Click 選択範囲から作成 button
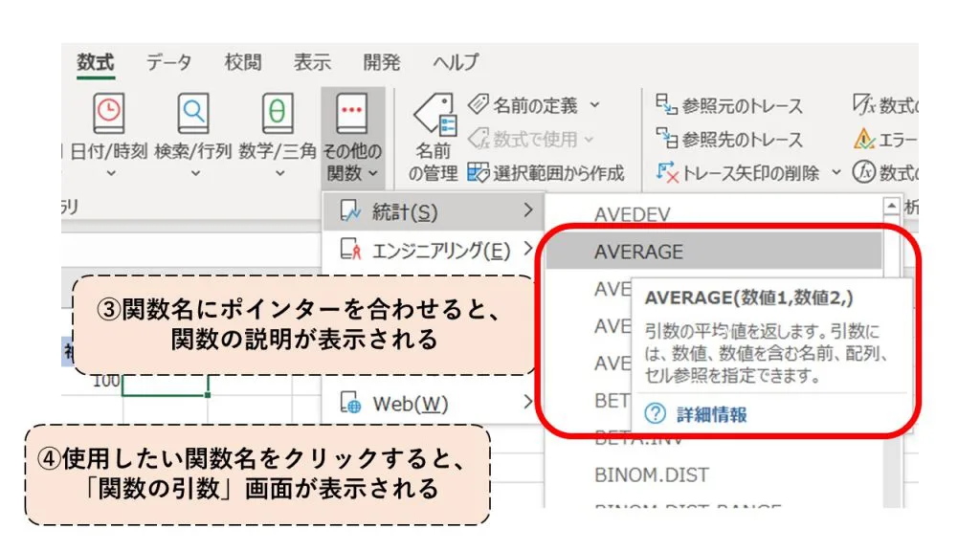The image size is (980, 551). coord(546,173)
